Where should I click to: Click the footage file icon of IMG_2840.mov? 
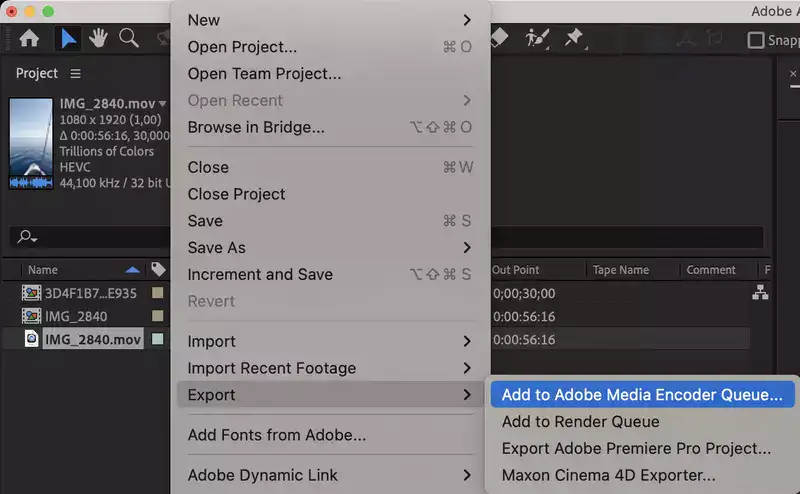(x=32, y=339)
